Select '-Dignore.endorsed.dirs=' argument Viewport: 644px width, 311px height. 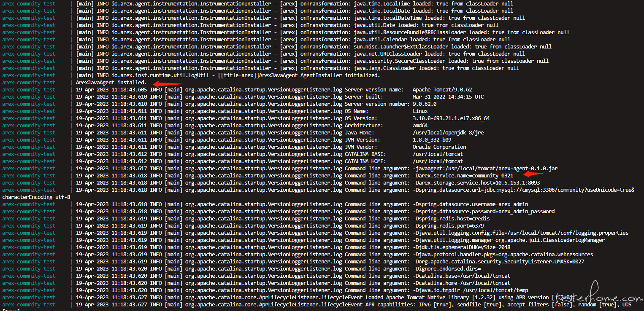(x=447, y=268)
